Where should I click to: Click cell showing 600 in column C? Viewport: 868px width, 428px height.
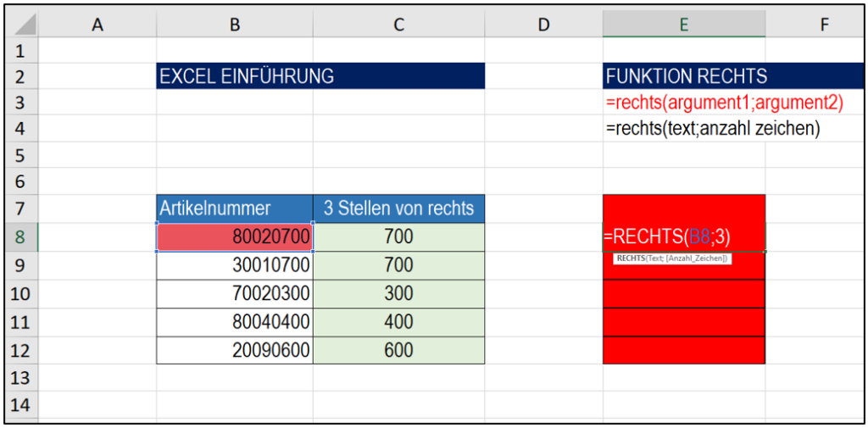click(398, 350)
